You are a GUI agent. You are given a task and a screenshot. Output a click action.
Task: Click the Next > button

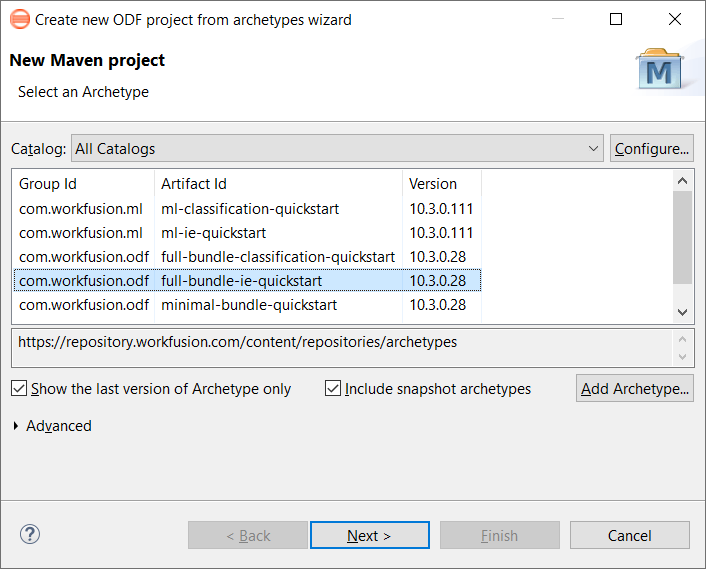[370, 535]
